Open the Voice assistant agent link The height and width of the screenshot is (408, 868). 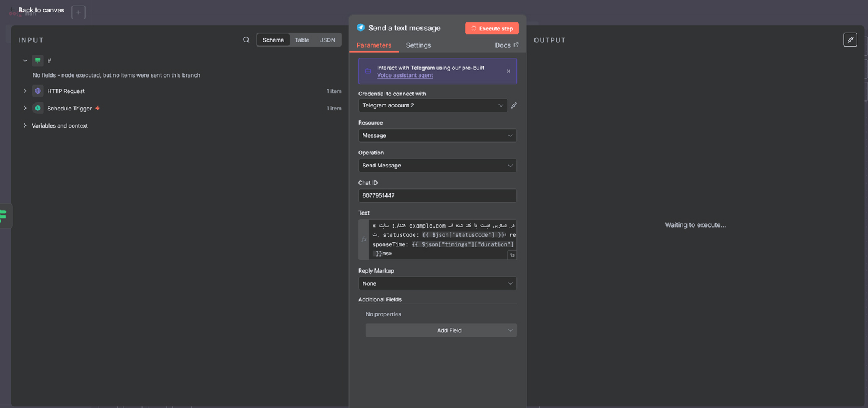point(405,76)
